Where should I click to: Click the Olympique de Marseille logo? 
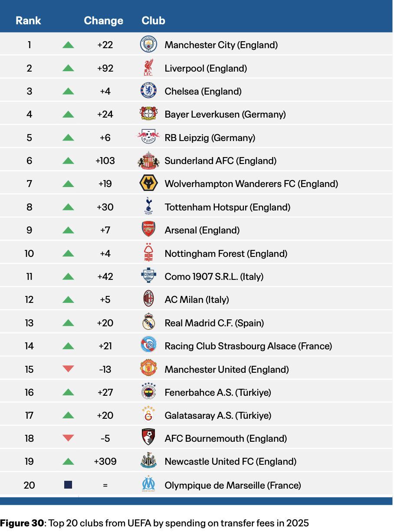coord(148,485)
